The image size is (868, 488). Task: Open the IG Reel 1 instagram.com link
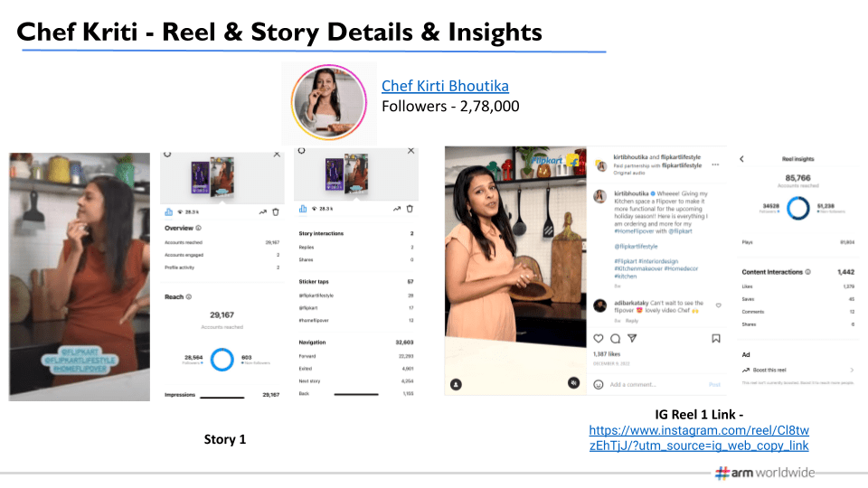(698, 438)
